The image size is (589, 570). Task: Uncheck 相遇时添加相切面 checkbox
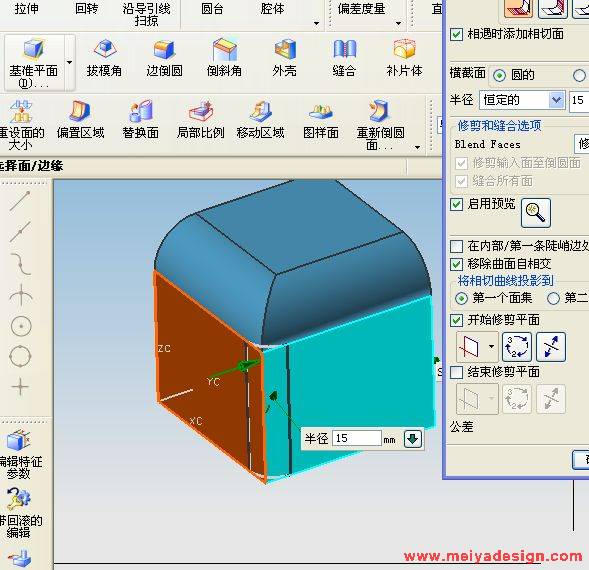pyautogui.click(x=456, y=35)
